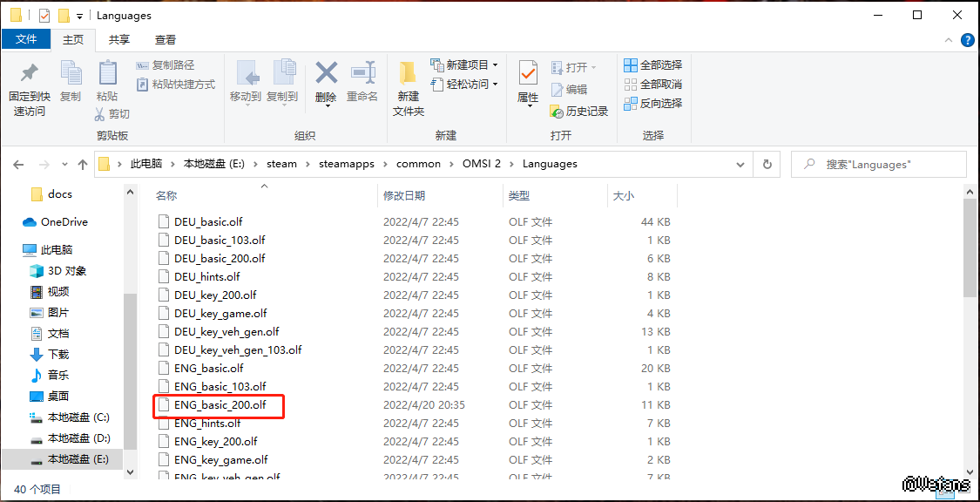Select Downloads (下载) in the sidebar
The width and height of the screenshot is (980, 502).
coord(50,355)
